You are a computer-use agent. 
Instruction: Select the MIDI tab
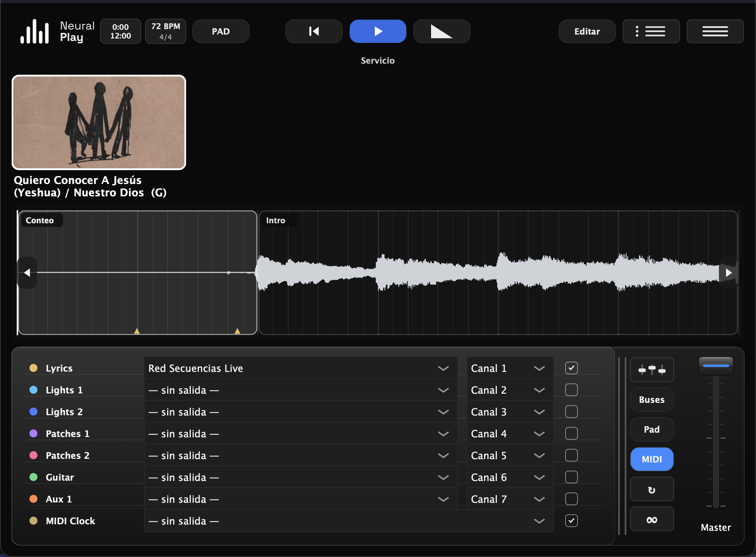[x=652, y=459]
